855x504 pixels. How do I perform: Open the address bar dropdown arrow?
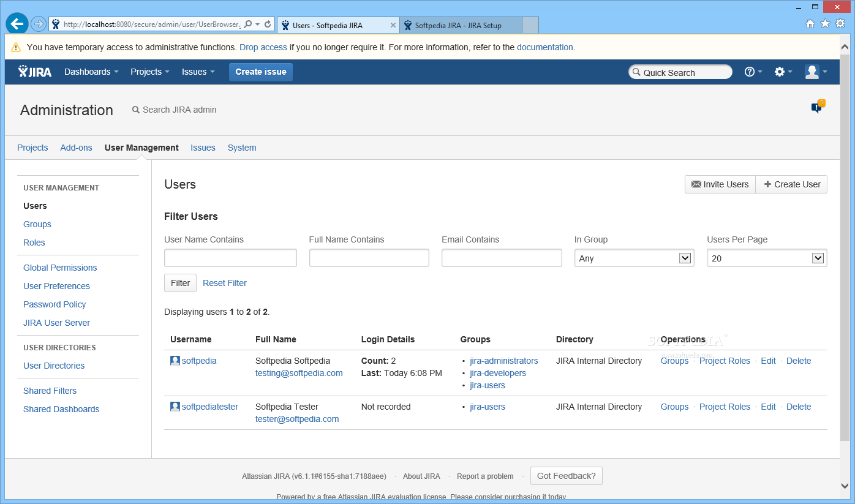[x=258, y=24]
